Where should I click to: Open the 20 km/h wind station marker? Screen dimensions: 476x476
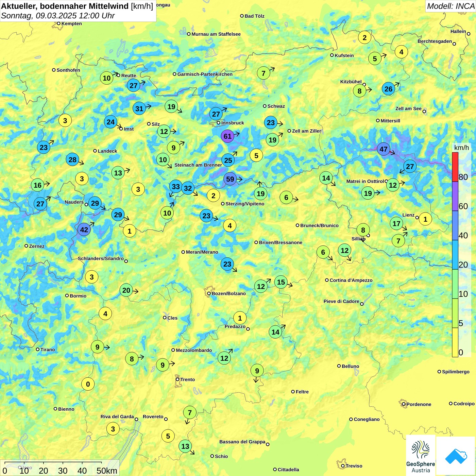126,290
